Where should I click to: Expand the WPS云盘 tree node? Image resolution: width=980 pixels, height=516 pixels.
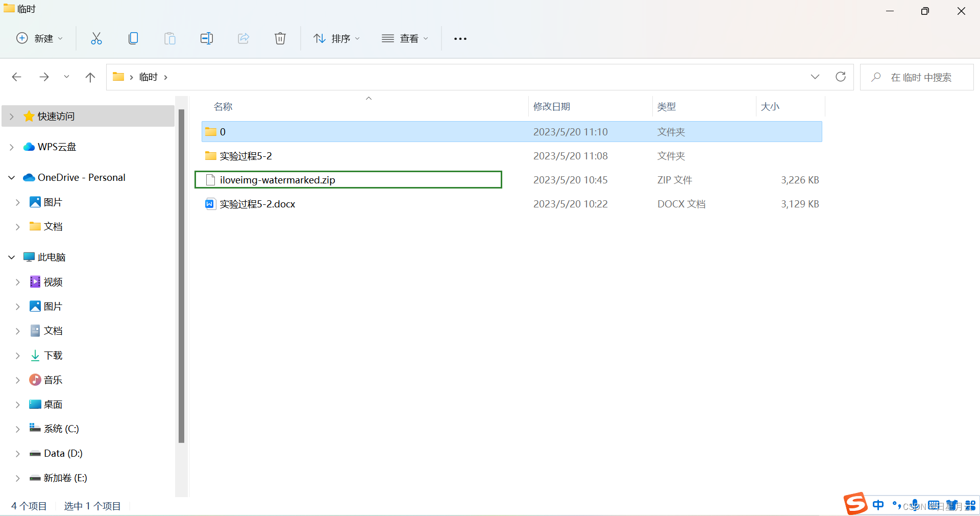[12, 147]
